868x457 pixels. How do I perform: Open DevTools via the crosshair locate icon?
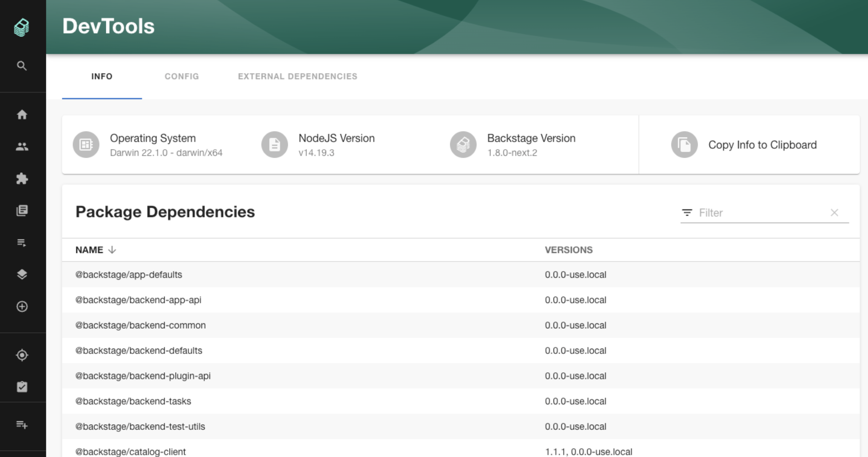tap(22, 355)
